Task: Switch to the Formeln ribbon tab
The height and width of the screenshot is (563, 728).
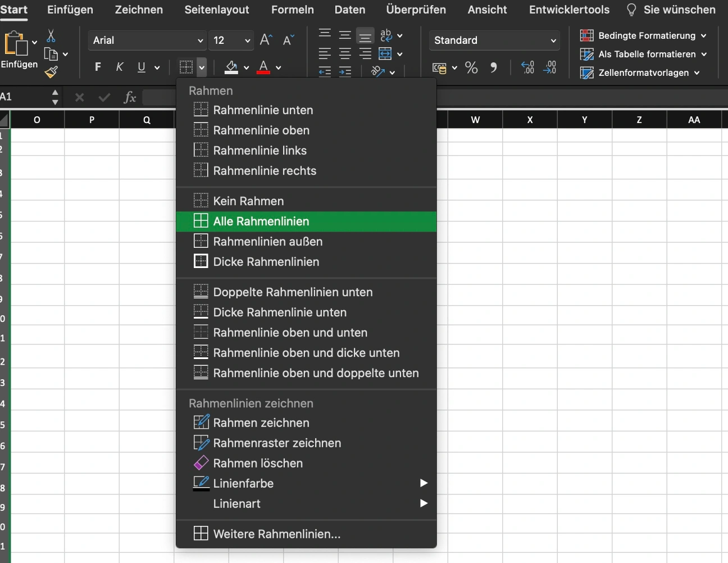Action: (x=293, y=10)
